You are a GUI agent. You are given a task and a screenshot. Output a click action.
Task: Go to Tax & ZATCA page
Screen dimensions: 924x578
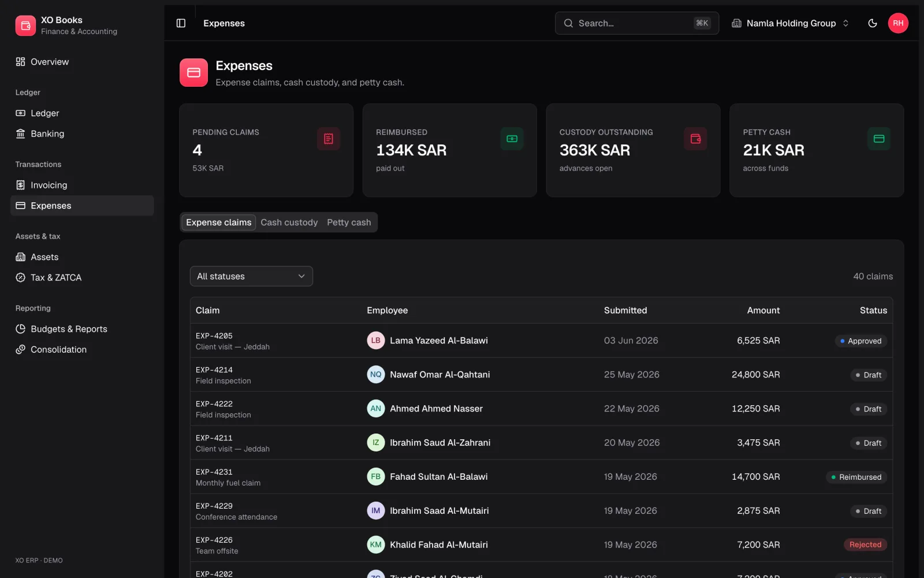82,277
